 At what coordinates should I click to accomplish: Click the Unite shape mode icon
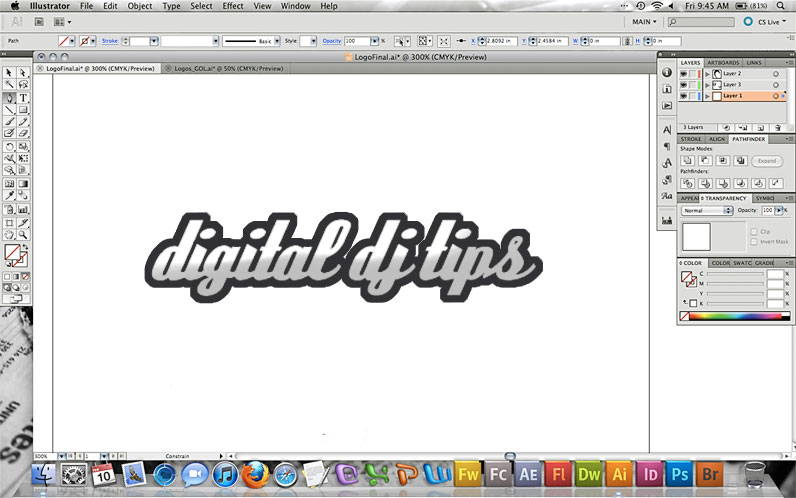click(688, 161)
